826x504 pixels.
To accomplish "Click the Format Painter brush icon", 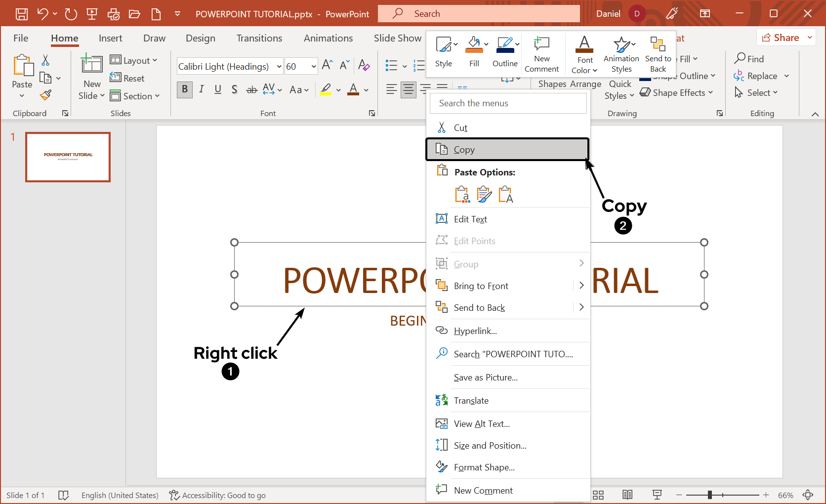I will 46,95.
